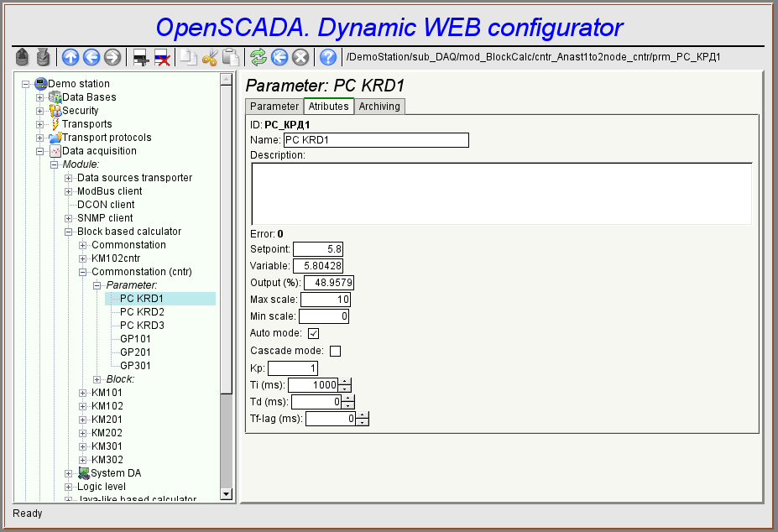The width and height of the screenshot is (778, 532).
Task: Select GP301 parameter in the tree
Action: pyautogui.click(x=135, y=365)
